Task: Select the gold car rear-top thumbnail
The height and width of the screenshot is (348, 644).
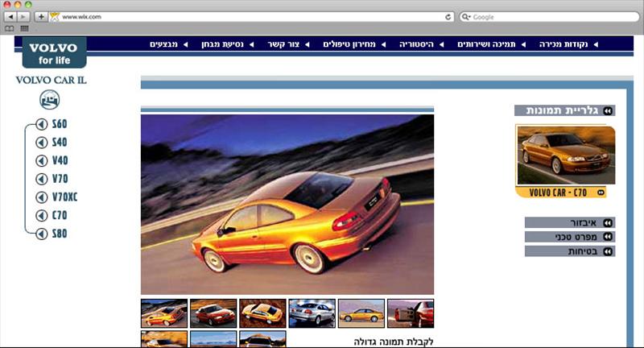Action: pyautogui.click(x=262, y=313)
